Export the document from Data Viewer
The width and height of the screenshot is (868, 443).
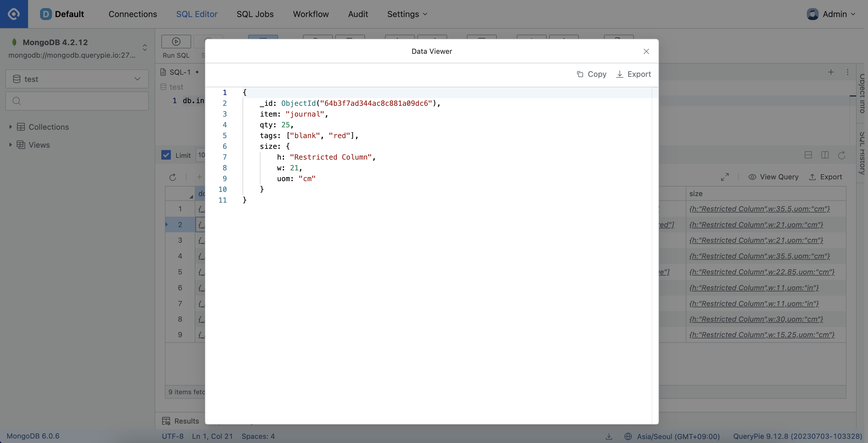click(634, 74)
